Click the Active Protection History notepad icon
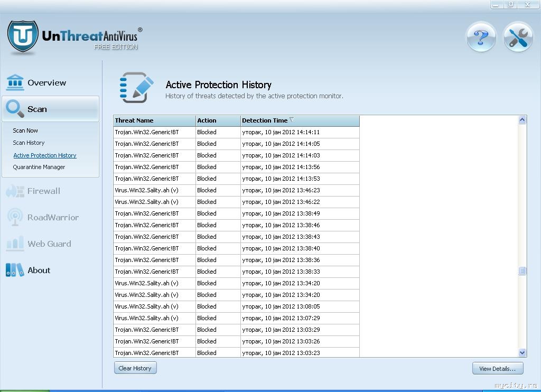541x392 pixels. pyautogui.click(x=137, y=88)
